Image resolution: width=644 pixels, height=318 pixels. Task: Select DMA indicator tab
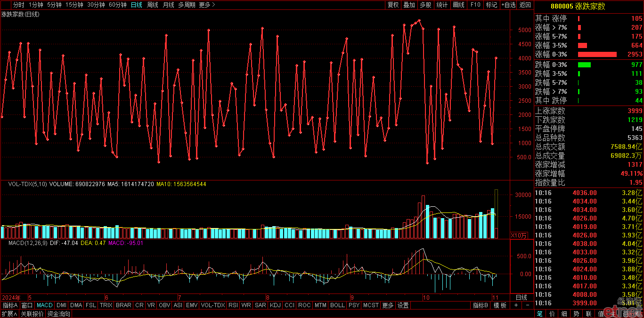pyautogui.click(x=76, y=305)
